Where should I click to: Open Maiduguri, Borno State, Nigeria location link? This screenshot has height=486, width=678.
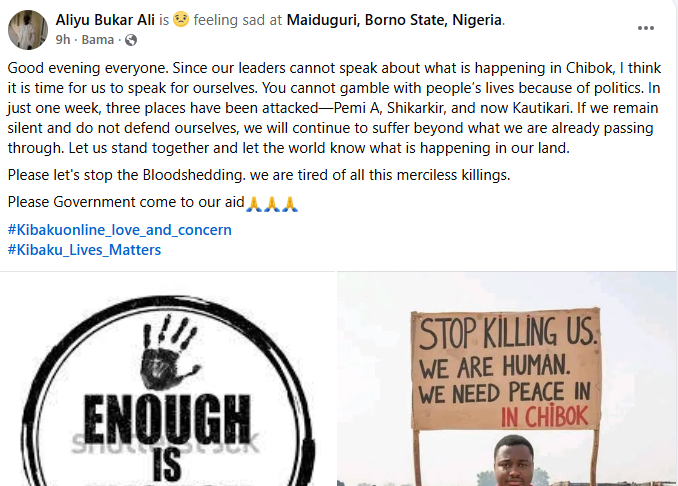point(395,20)
